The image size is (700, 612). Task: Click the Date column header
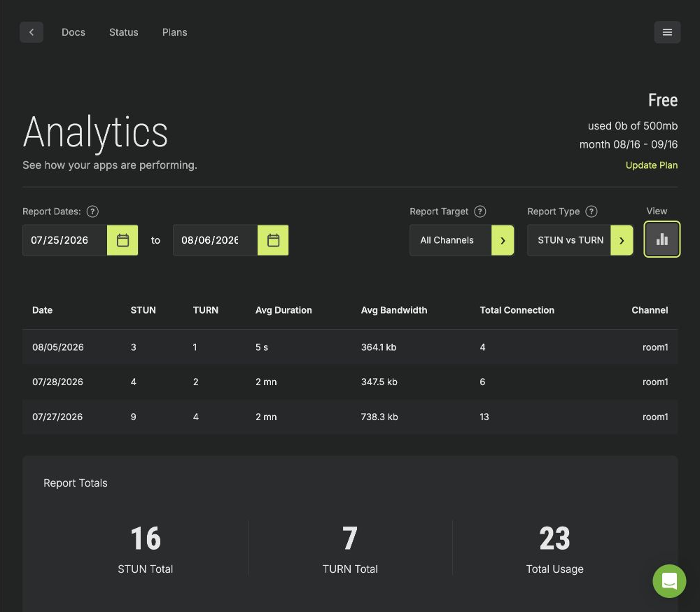43,310
